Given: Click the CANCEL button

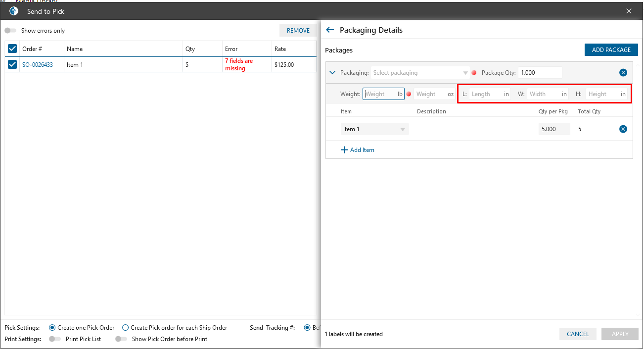Looking at the screenshot, I should tap(578, 334).
